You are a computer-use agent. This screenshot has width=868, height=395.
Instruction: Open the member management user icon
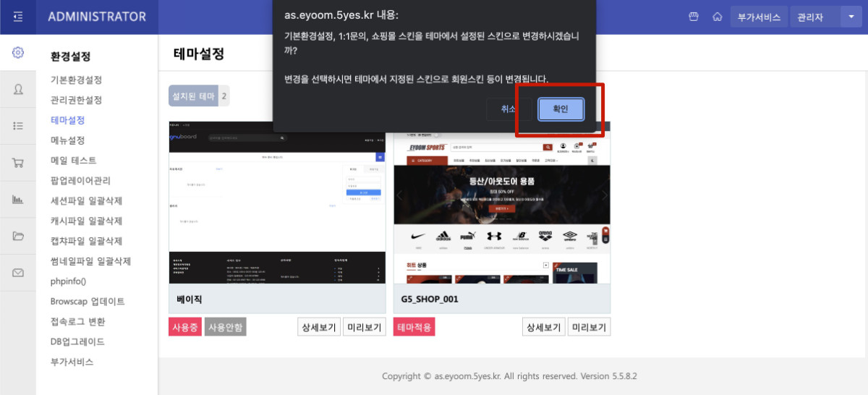[18, 89]
